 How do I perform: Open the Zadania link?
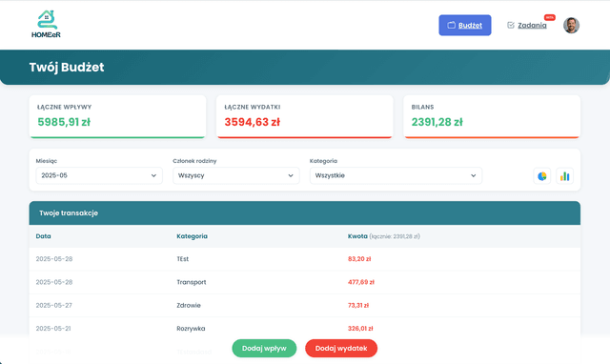(532, 26)
